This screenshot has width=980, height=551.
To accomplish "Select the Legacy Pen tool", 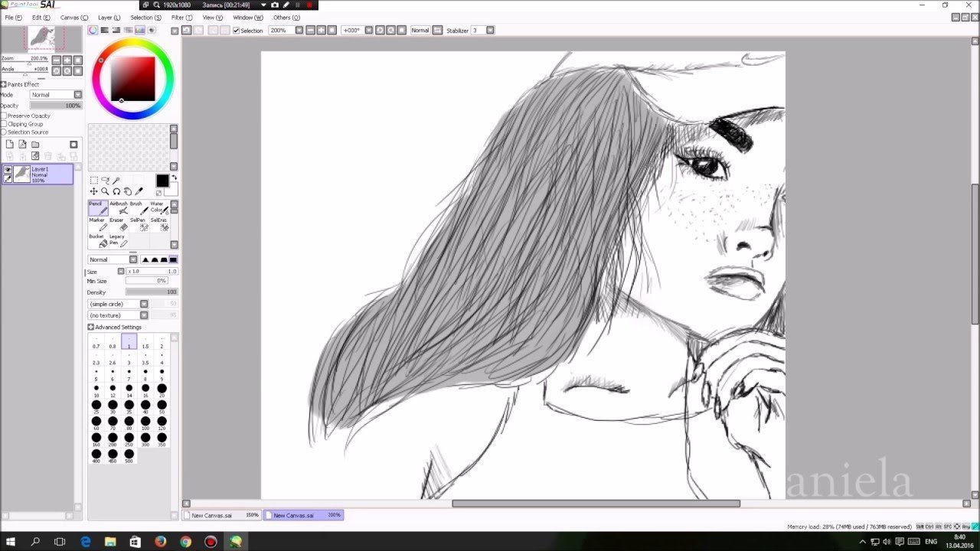I will [x=118, y=240].
